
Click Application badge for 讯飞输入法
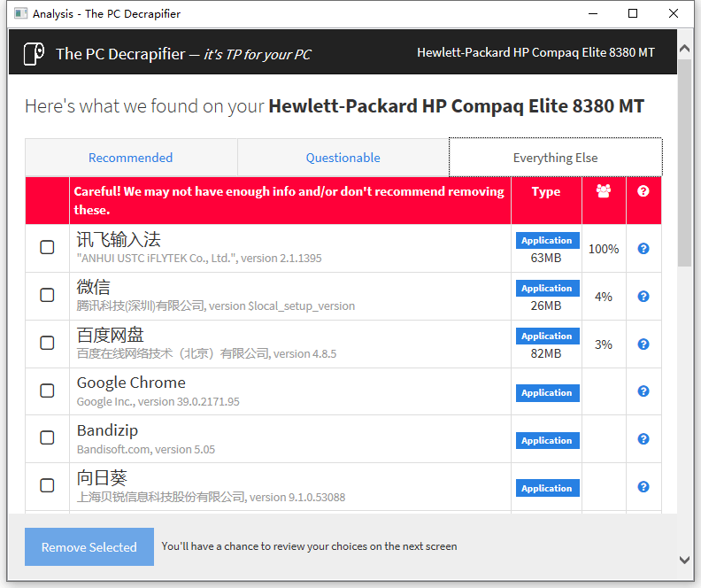(547, 241)
